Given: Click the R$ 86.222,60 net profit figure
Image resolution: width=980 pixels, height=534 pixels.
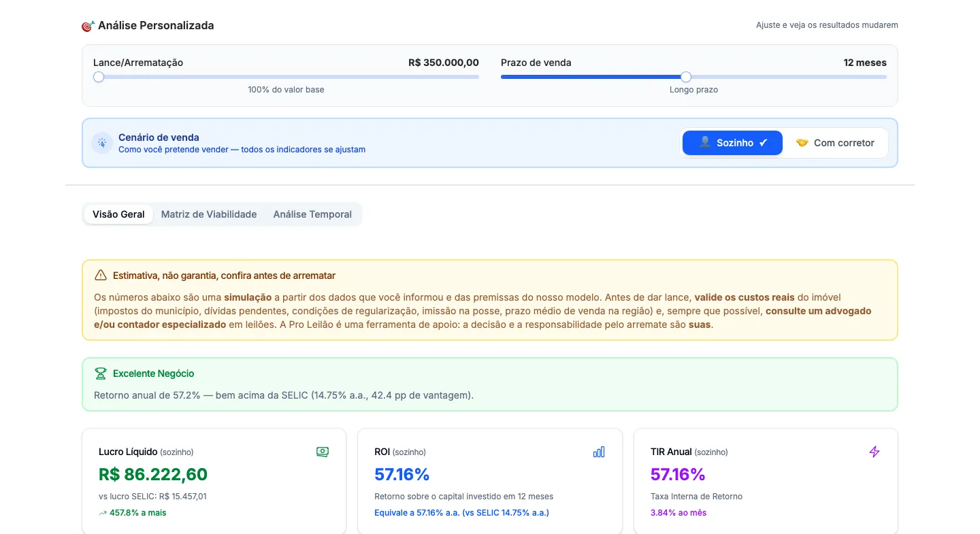Looking at the screenshot, I should (x=153, y=474).
